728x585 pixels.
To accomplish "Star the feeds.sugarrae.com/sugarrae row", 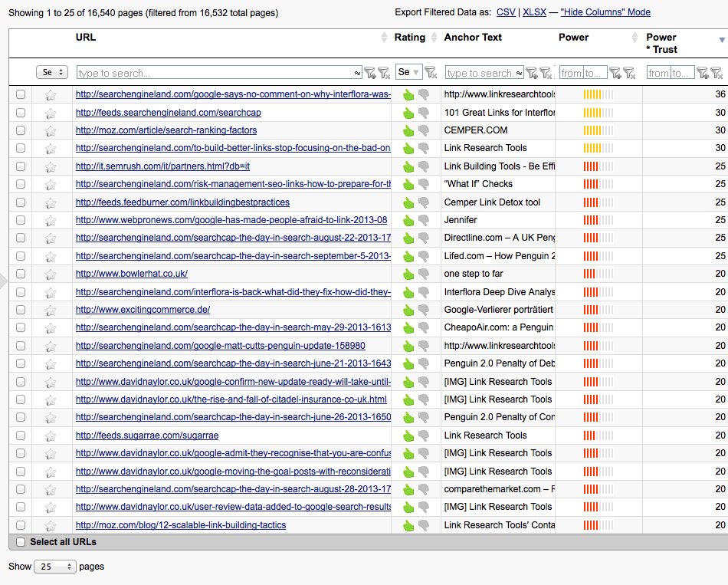I will pyautogui.click(x=50, y=435).
